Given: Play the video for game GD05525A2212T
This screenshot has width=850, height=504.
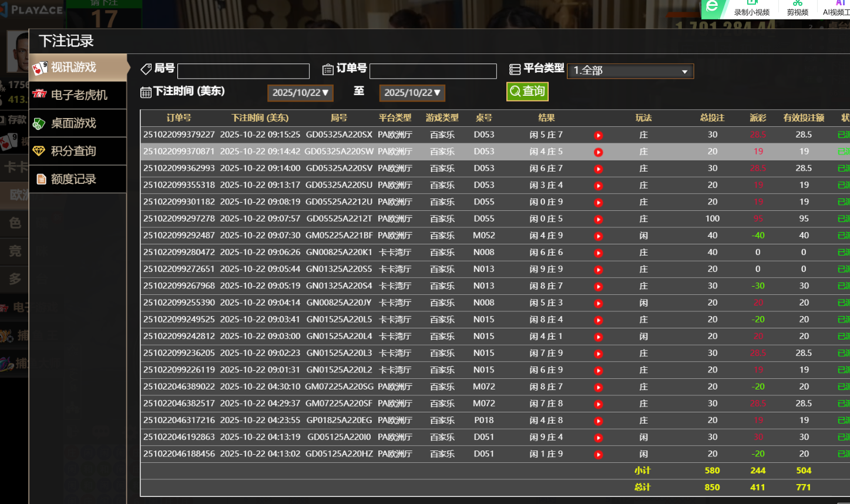Looking at the screenshot, I should (598, 219).
